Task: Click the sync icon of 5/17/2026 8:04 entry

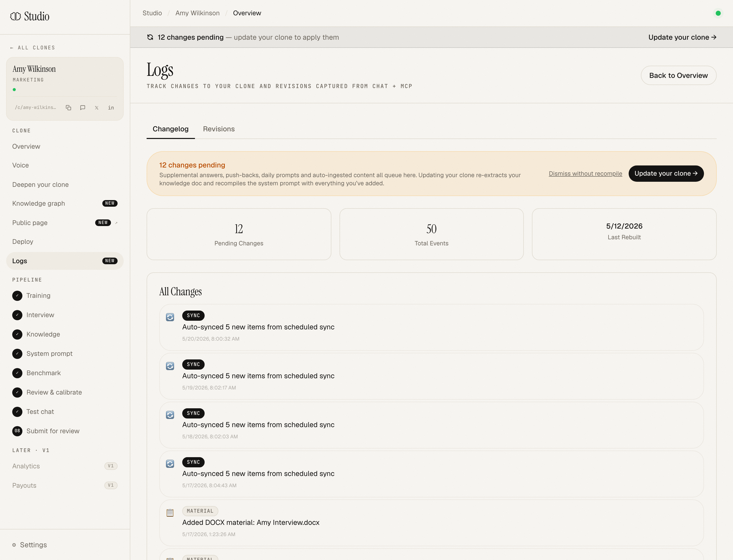Action: click(x=170, y=464)
